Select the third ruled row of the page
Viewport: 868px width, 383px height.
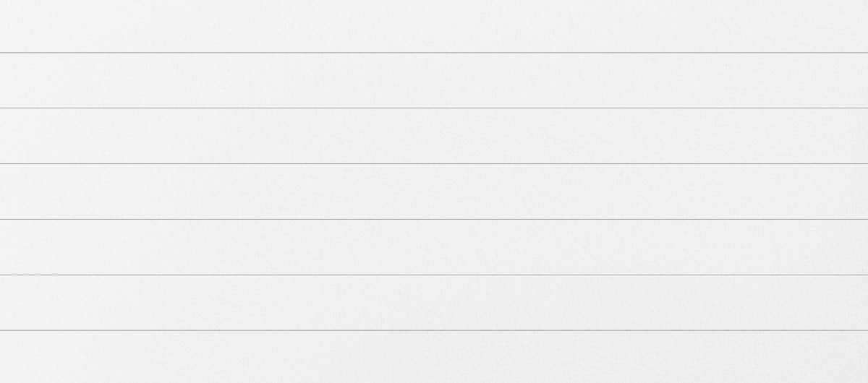434,136
